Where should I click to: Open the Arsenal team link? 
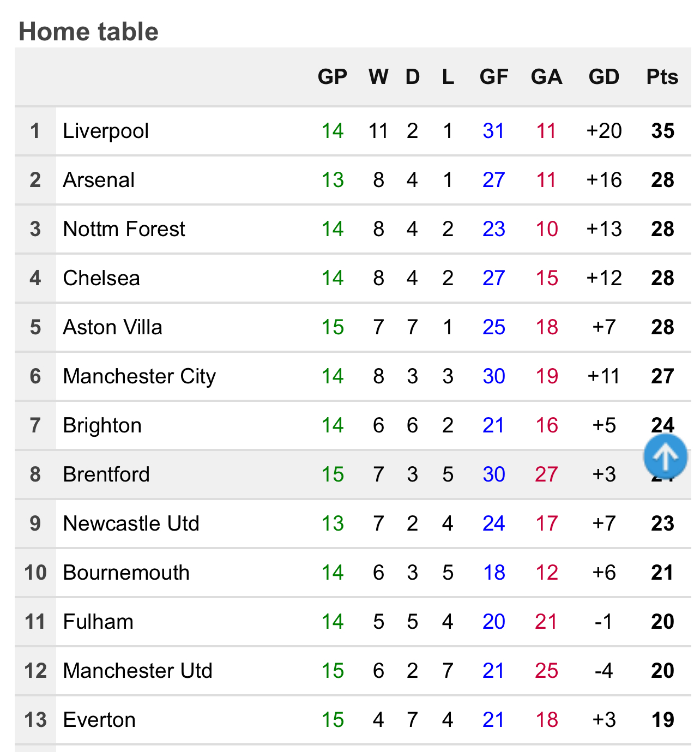point(99,180)
